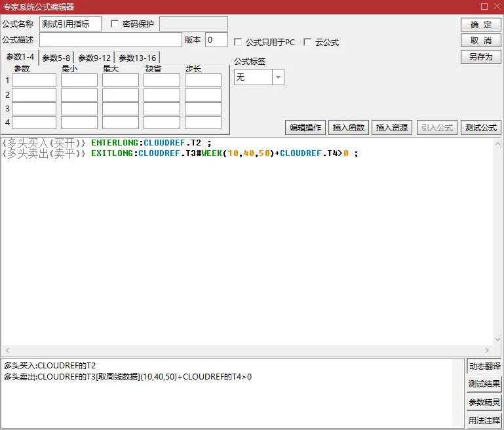Toggle the 密码保护 password protection checkbox
The image size is (504, 430).
[x=115, y=24]
